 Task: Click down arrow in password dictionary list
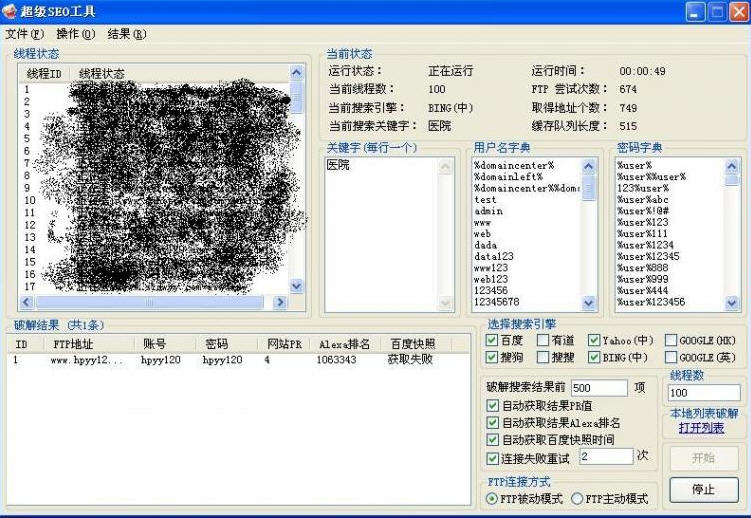point(731,303)
